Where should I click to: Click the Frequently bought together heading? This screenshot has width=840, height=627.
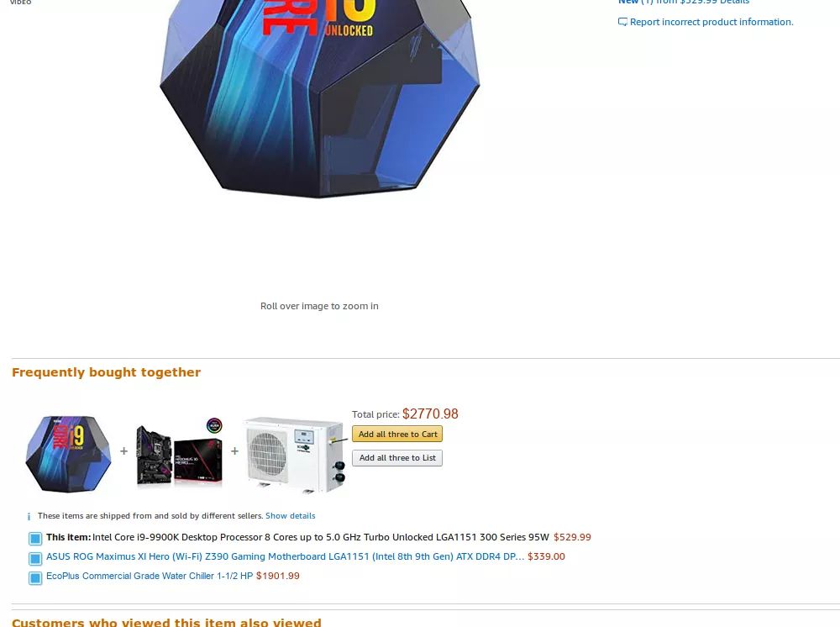click(106, 372)
